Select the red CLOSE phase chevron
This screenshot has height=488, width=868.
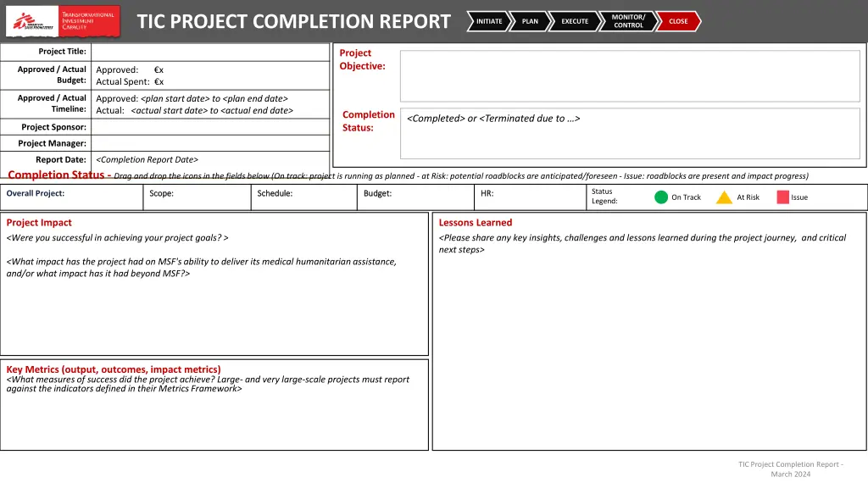pos(678,21)
